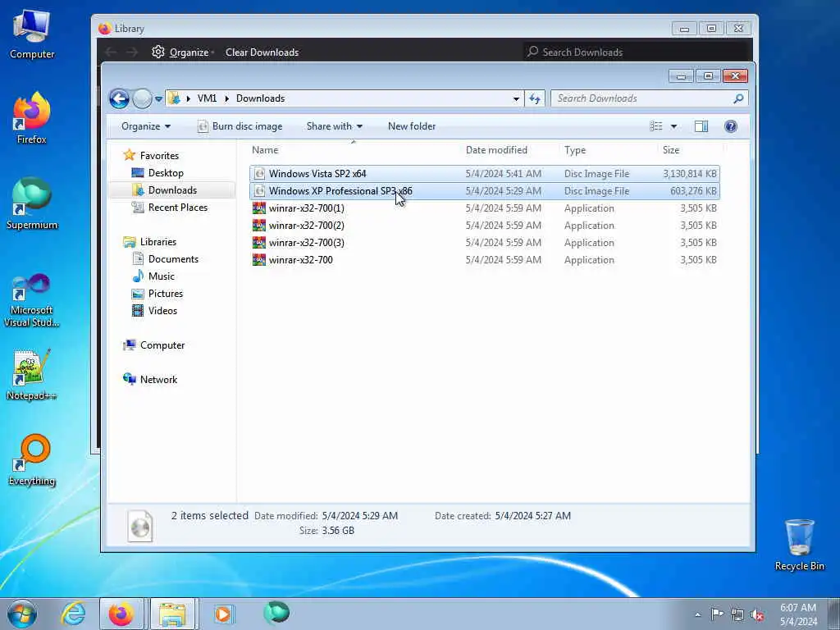The width and height of the screenshot is (840, 630).
Task: Click the Explorer back navigation arrow
Action: click(x=119, y=98)
